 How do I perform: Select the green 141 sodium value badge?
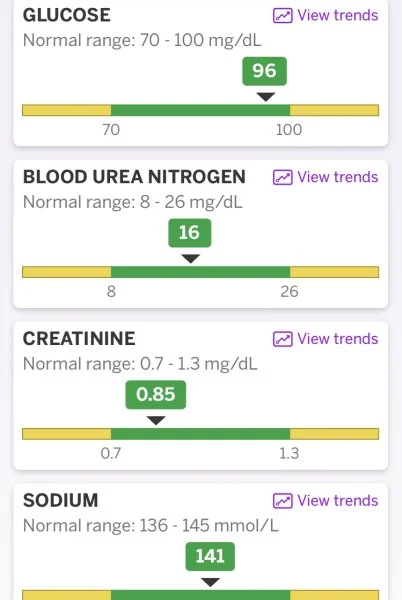point(210,556)
